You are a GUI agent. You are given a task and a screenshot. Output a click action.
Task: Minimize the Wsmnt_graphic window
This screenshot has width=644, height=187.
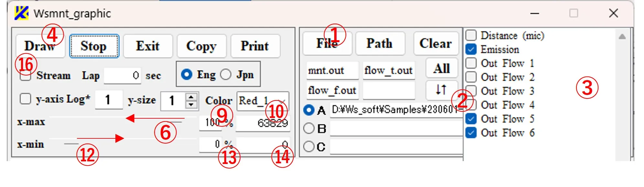tap(535, 13)
